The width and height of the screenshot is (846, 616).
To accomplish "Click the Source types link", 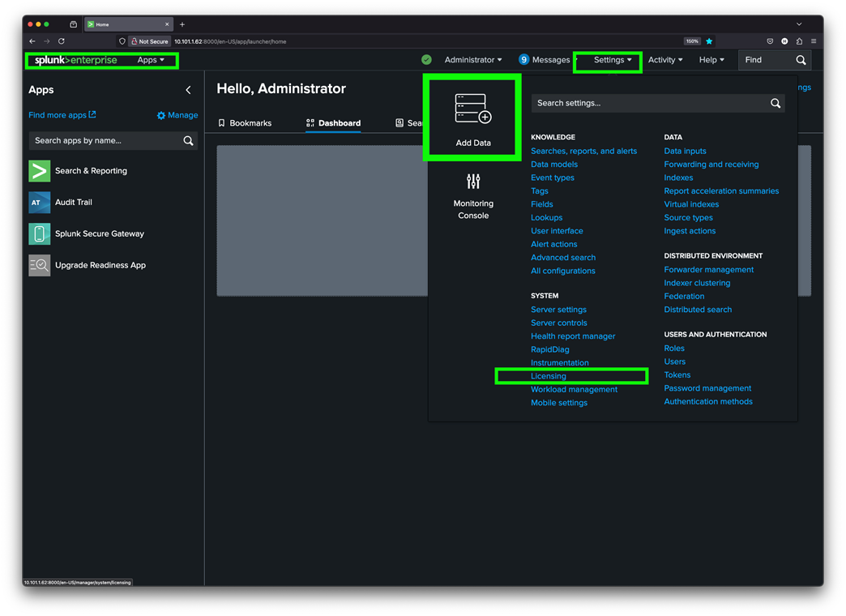I will [x=688, y=217].
